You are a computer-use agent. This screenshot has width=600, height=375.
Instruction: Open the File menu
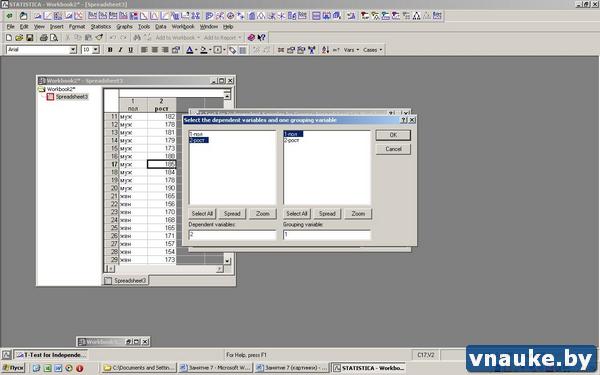pos(10,27)
